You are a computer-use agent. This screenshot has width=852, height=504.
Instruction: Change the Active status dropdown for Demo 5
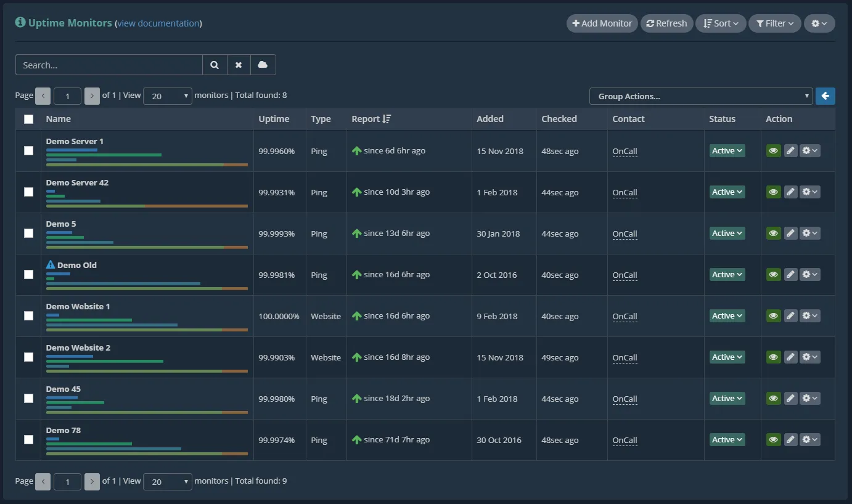pyautogui.click(x=727, y=233)
